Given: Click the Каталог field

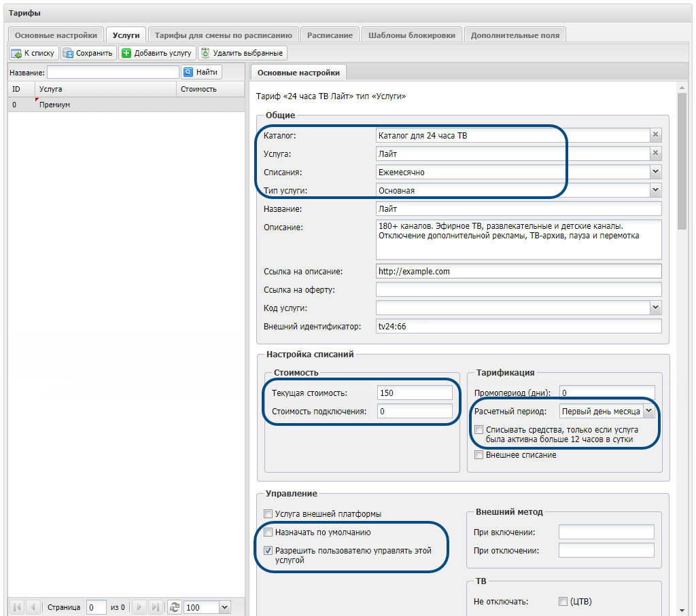Looking at the screenshot, I should pos(512,135).
